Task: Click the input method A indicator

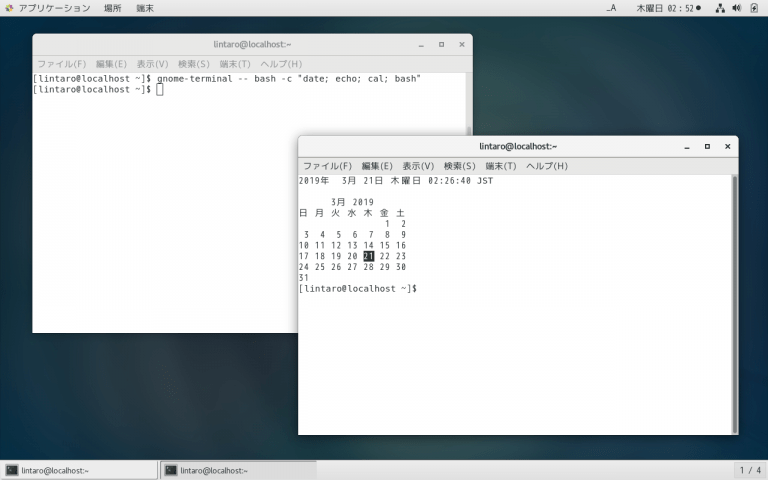Action: tap(611, 8)
